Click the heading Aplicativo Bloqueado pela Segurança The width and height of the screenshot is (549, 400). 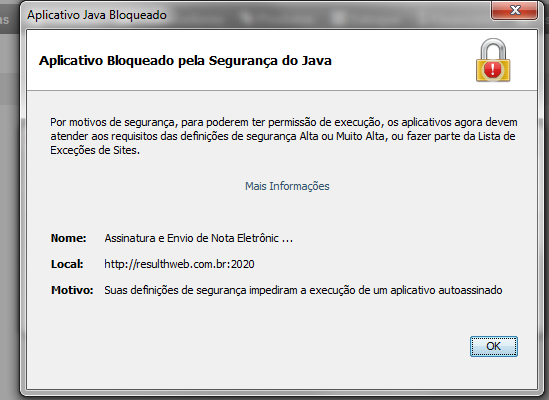coord(185,61)
